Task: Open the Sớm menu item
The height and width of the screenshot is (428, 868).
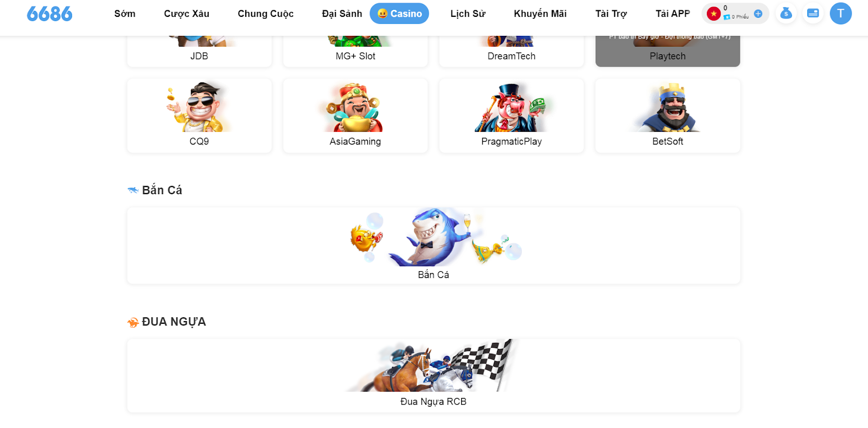Action: tap(125, 14)
